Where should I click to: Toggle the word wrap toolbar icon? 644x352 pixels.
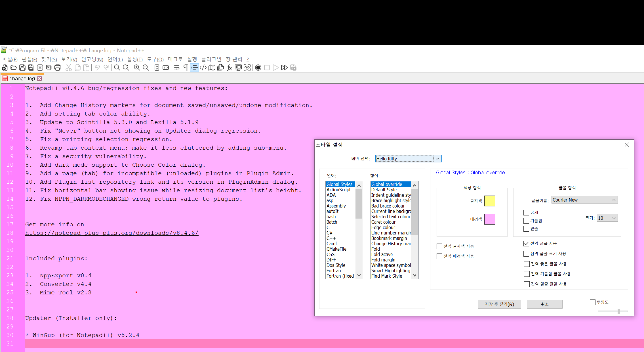(177, 68)
